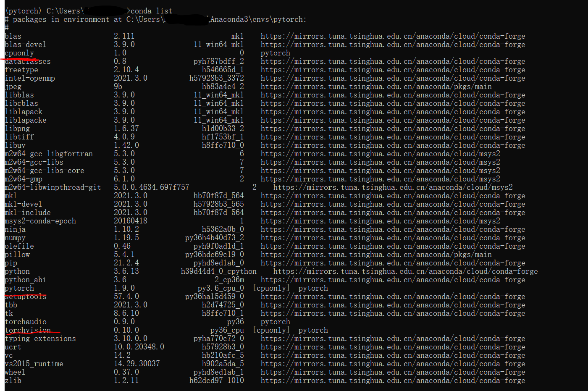Click the 'blas-devel' package name
Screen dimensions: 588x391
26,45
